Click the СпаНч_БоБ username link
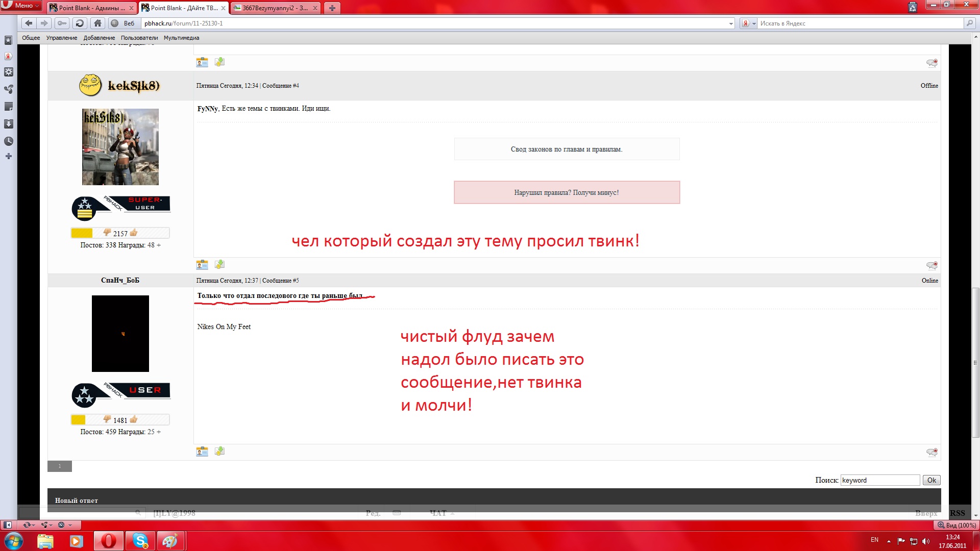The width and height of the screenshot is (980, 551). (120, 280)
